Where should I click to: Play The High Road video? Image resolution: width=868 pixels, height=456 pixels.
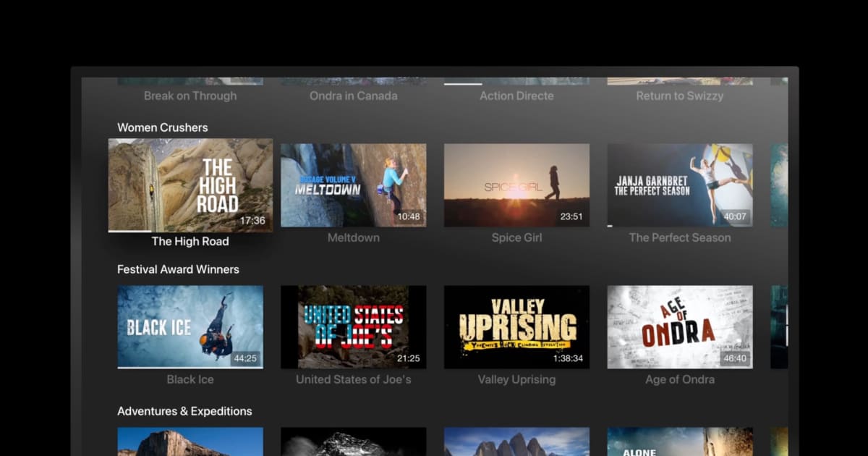point(190,185)
